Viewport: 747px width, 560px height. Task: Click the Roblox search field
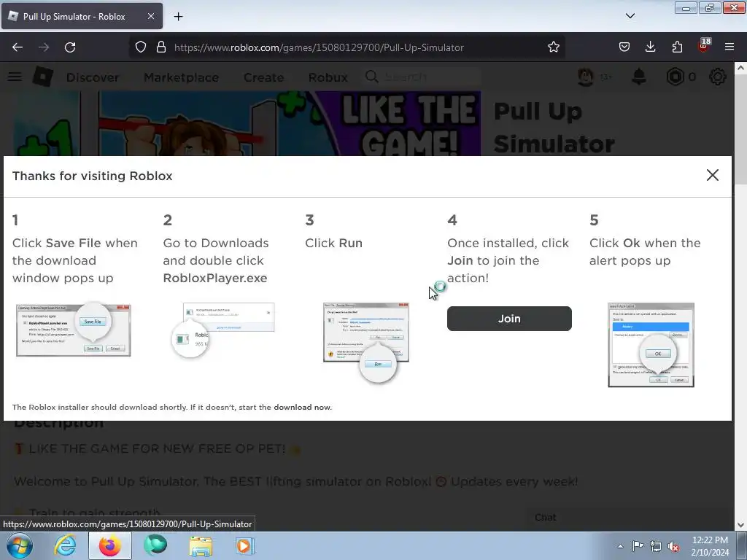422,77
